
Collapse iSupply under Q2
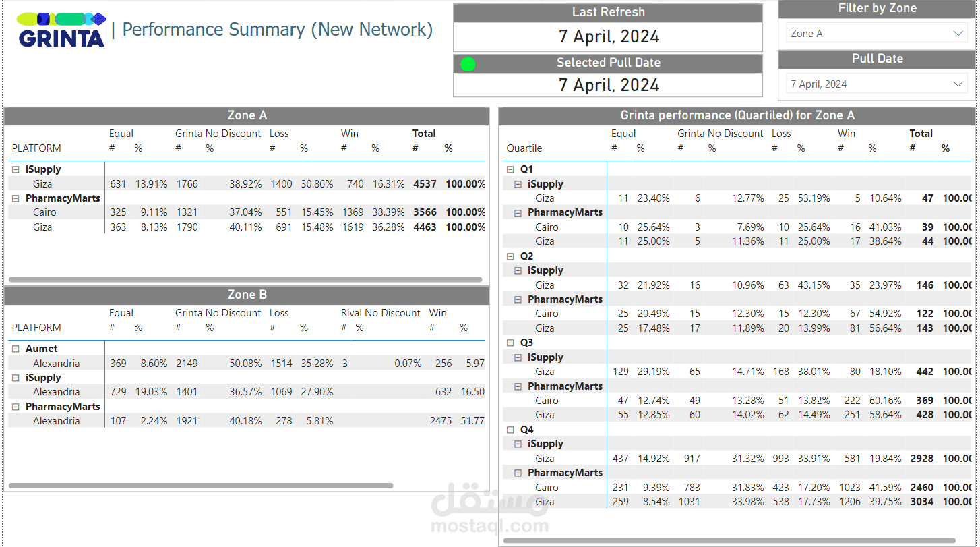(518, 270)
